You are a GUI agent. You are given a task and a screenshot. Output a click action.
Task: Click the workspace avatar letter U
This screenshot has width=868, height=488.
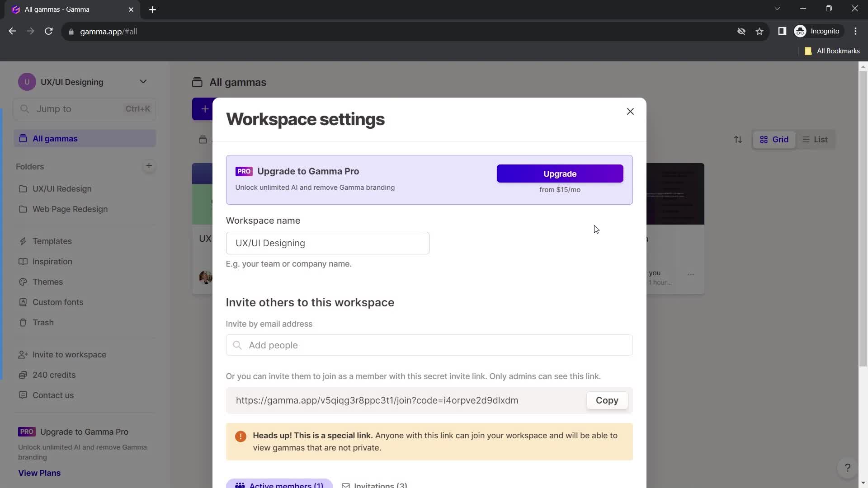[x=27, y=82]
